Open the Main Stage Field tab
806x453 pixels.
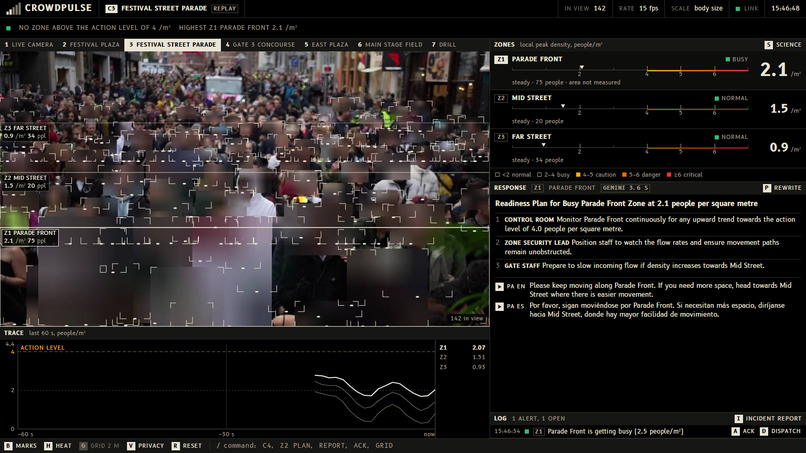(390, 45)
